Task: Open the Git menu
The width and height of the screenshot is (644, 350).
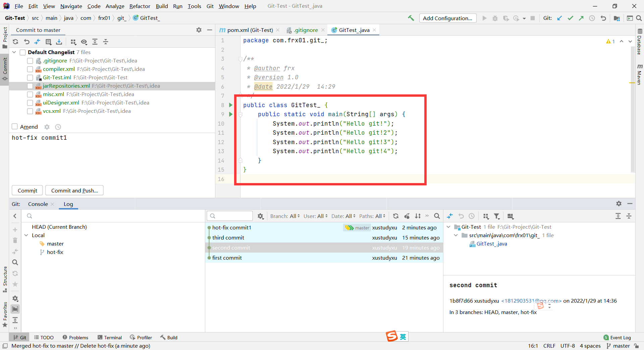Action: coord(210,6)
